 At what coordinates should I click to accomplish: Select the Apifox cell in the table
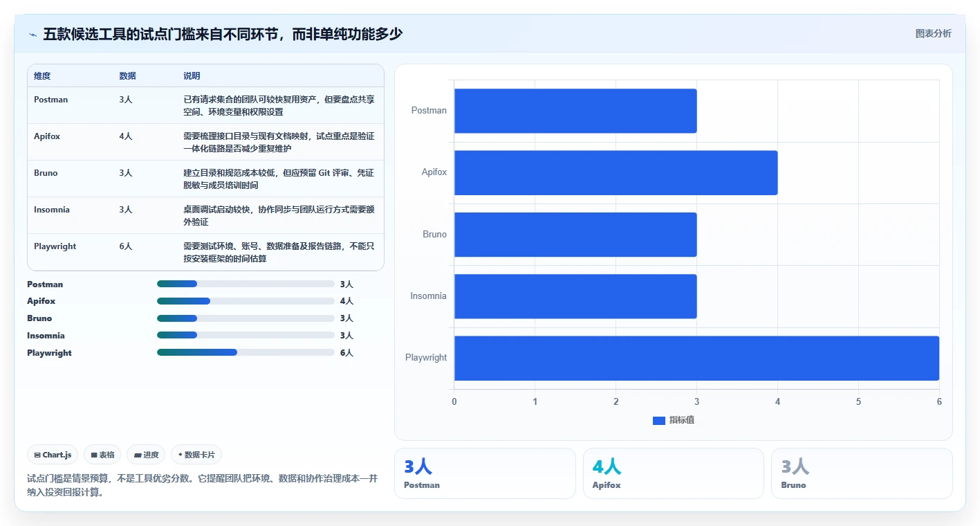coord(47,136)
